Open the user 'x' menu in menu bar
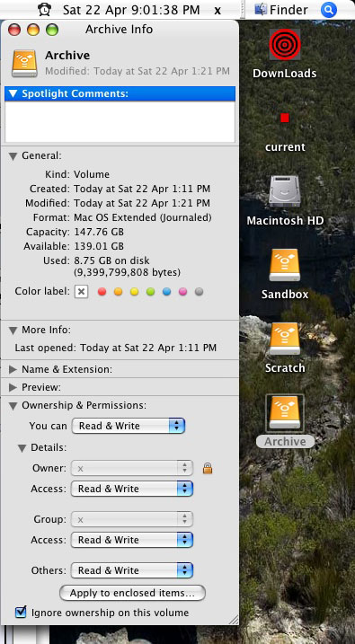This screenshot has height=644, width=355. click(x=217, y=10)
